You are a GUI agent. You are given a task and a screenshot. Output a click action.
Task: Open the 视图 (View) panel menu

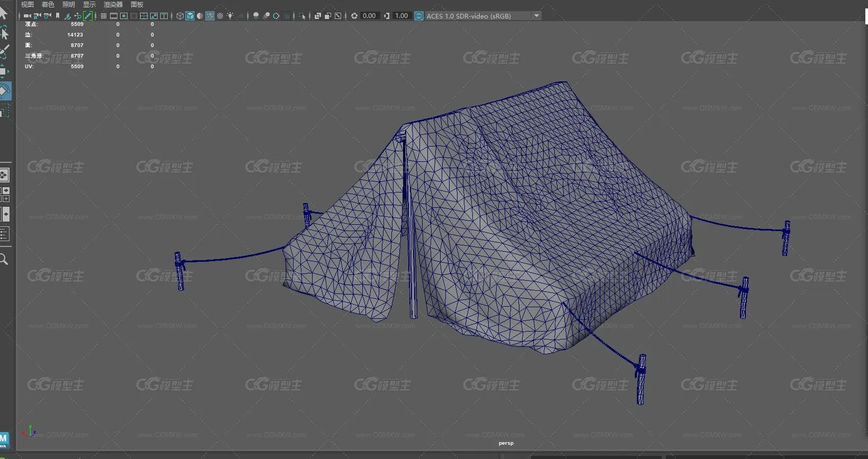point(27,4)
